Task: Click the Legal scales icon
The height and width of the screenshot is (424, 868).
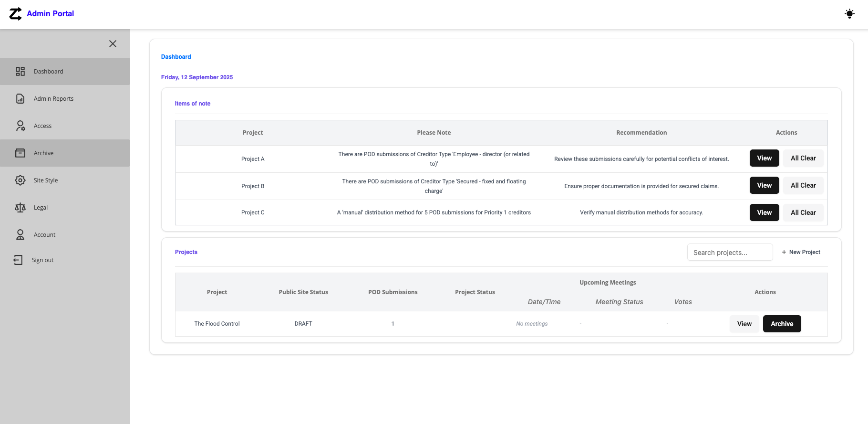Action: tap(20, 208)
